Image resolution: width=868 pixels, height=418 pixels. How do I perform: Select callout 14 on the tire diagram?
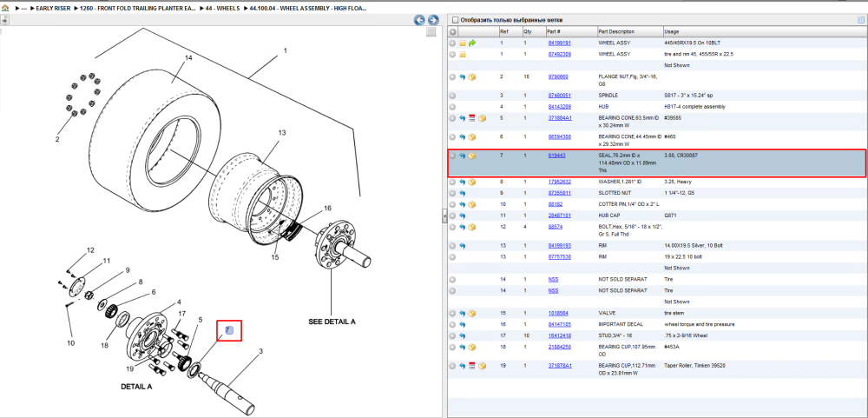(x=188, y=57)
